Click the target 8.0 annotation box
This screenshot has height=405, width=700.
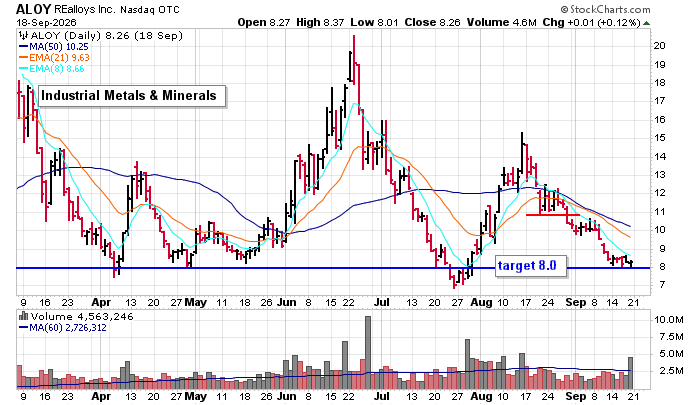click(531, 266)
